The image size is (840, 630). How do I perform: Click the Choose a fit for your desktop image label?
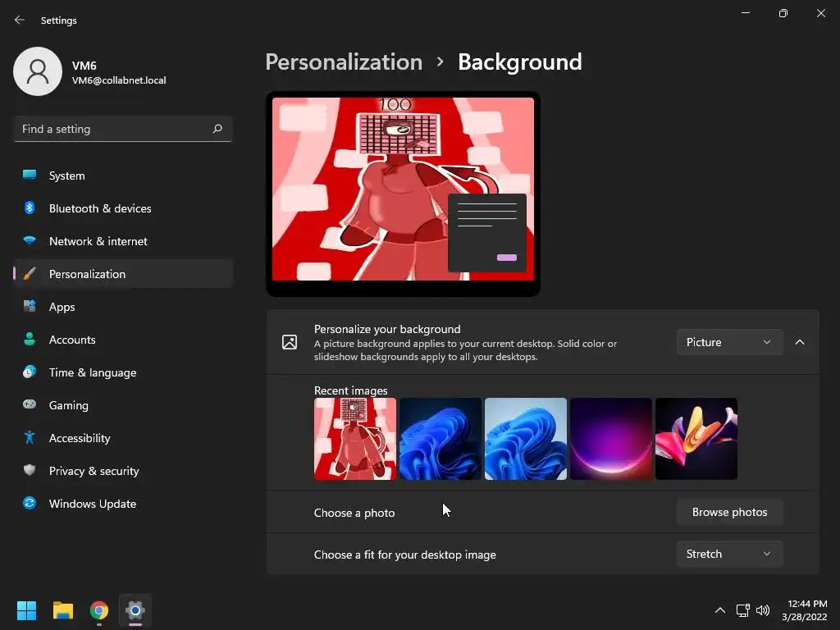[404, 555]
